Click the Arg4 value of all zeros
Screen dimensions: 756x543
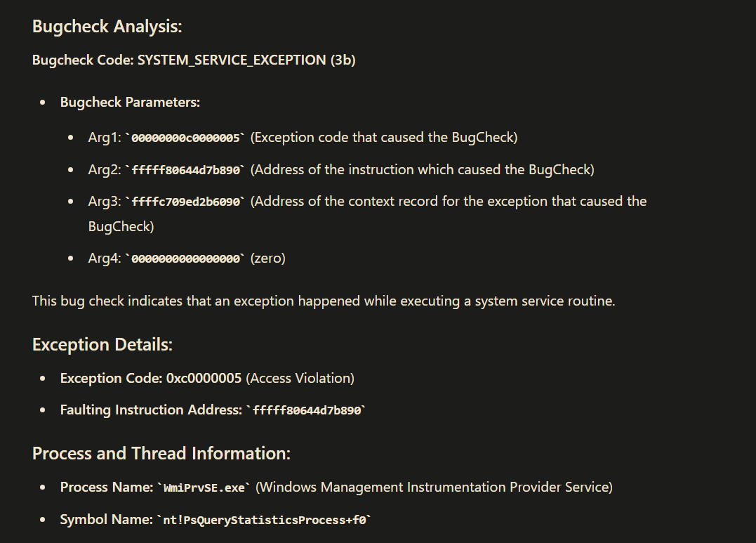185,259
